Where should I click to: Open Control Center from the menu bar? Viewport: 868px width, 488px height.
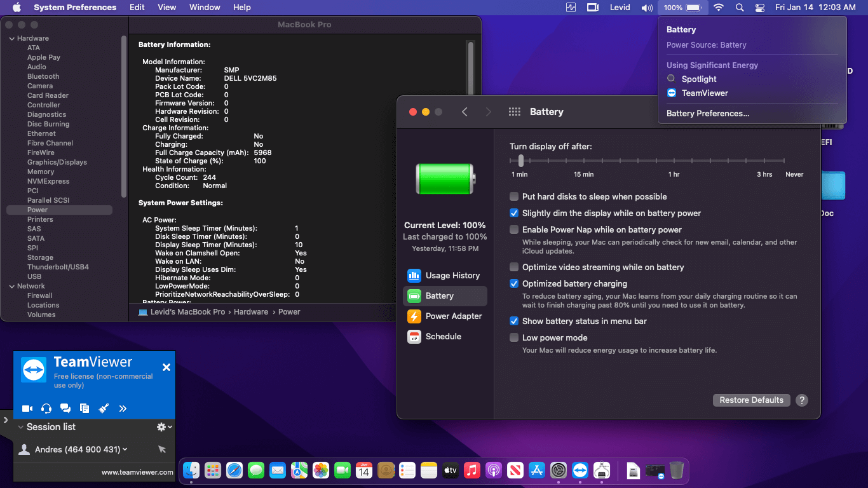[x=760, y=8]
